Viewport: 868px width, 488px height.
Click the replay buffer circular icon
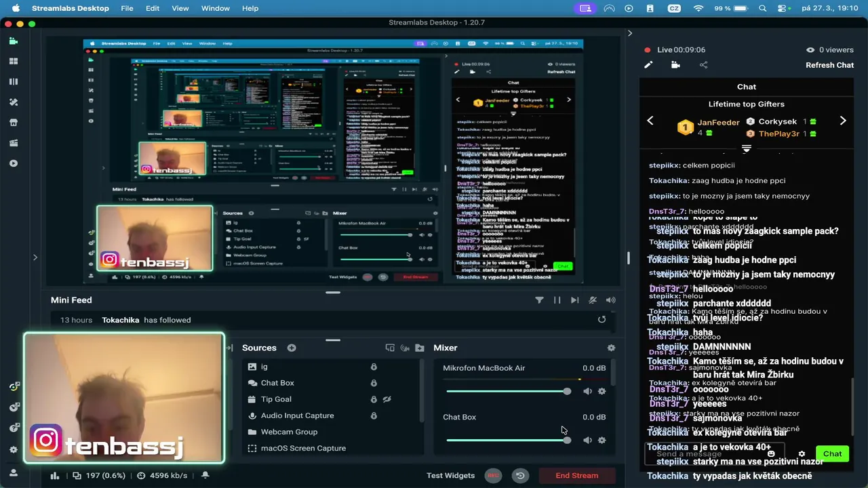520,476
